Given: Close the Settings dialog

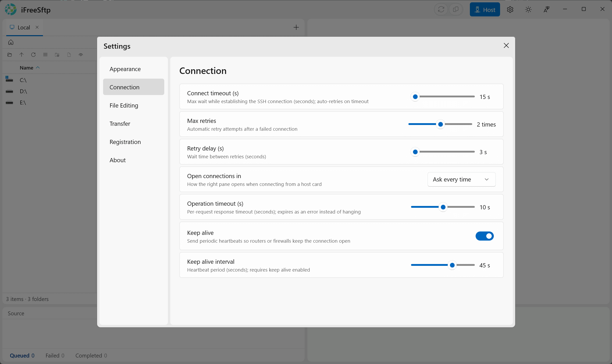Looking at the screenshot, I should coord(506,46).
